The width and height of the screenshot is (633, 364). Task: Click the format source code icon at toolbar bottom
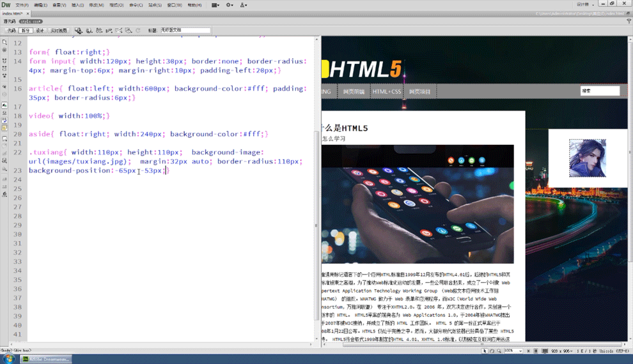pos(4,194)
